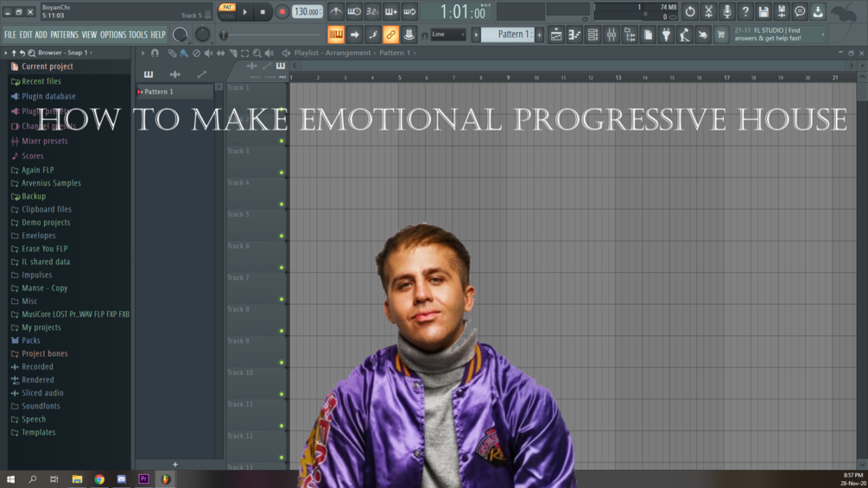This screenshot has width=868, height=488.
Task: Open the Channel rack view icon
Action: 592,35
